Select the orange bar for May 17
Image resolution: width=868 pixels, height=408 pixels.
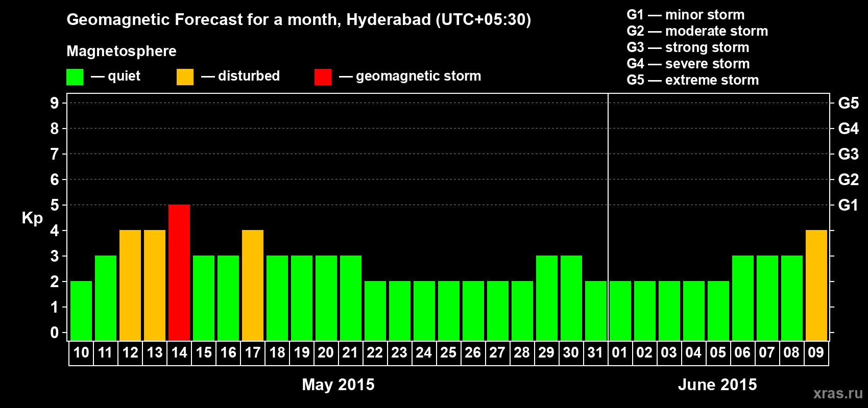click(x=253, y=285)
